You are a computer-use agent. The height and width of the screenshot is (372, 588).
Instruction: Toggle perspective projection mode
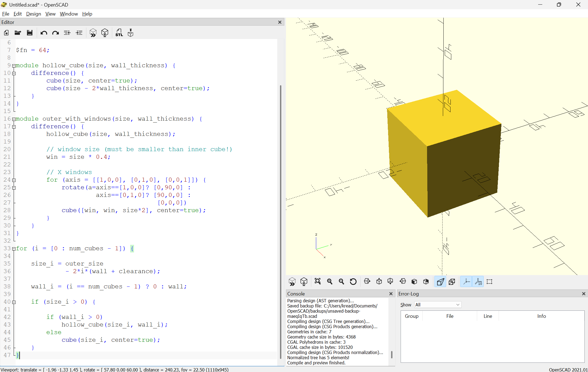pyautogui.click(x=440, y=282)
